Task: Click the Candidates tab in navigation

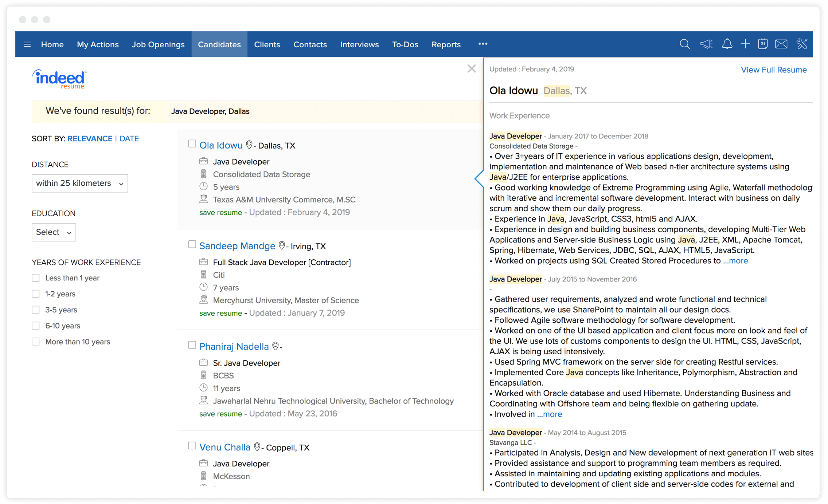Action: pyautogui.click(x=219, y=44)
